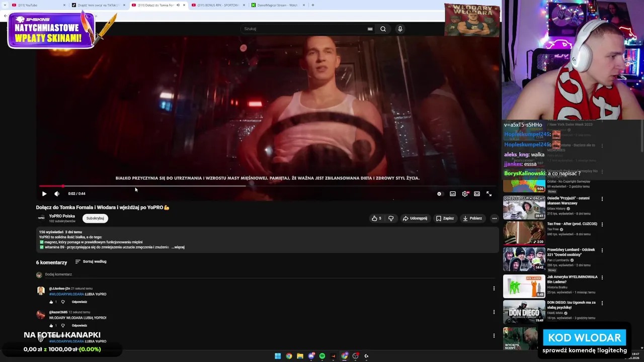644x362 pixels.
Task: Switch to the BONUS RPK - SPORTOWY tab
Action: point(218,5)
